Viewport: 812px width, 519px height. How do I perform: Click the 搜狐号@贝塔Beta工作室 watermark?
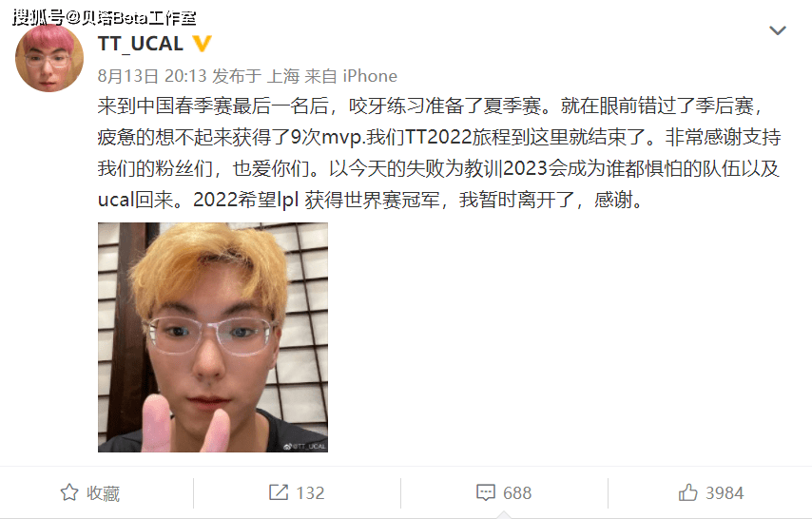(105, 18)
